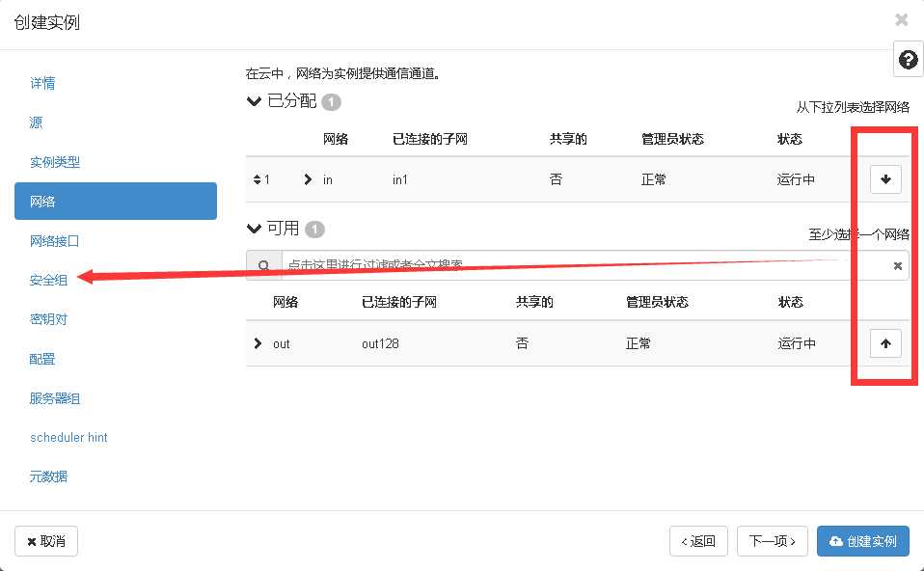Viewport: 924px width, 571px height.
Task: Switch to the 密钥对 step
Action: (x=48, y=319)
